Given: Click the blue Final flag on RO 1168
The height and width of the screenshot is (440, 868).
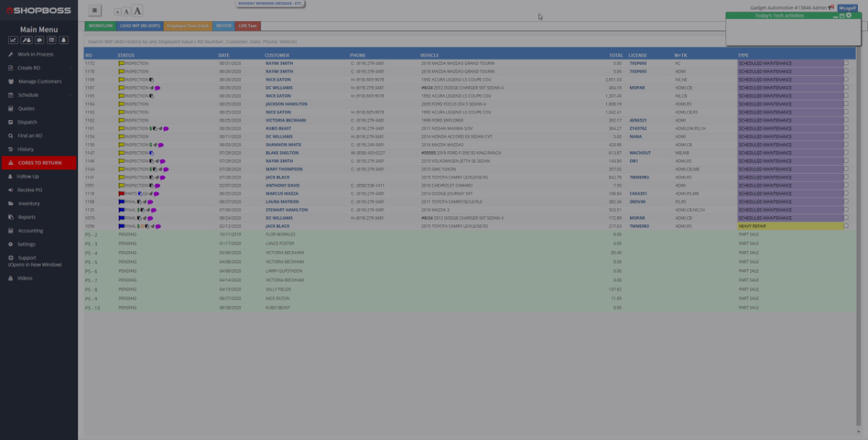Looking at the screenshot, I should pos(122,202).
